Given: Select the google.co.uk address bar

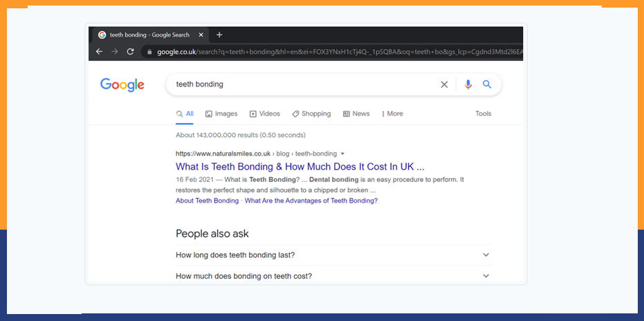Looking at the screenshot, I should (332, 52).
